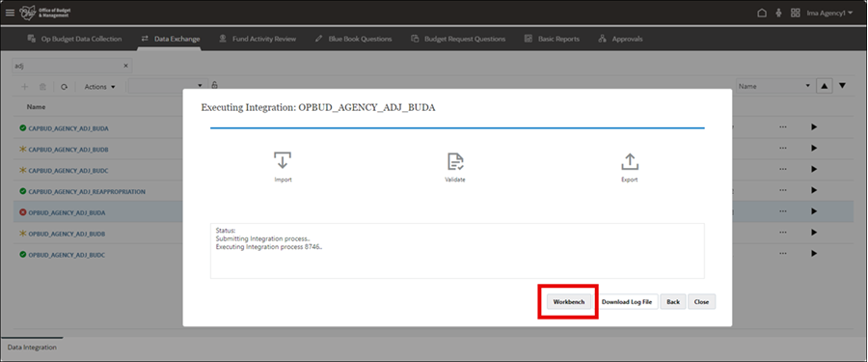This screenshot has height=362, width=868.
Task: Run the OPBUD_AGENCY_ADJ_BUDB integration
Action: pyautogui.click(x=814, y=233)
